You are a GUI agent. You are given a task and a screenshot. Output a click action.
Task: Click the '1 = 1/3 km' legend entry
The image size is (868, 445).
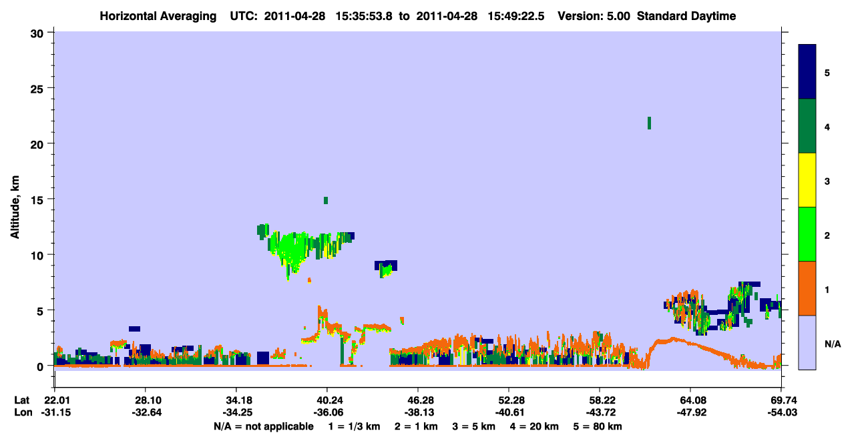coord(355,426)
